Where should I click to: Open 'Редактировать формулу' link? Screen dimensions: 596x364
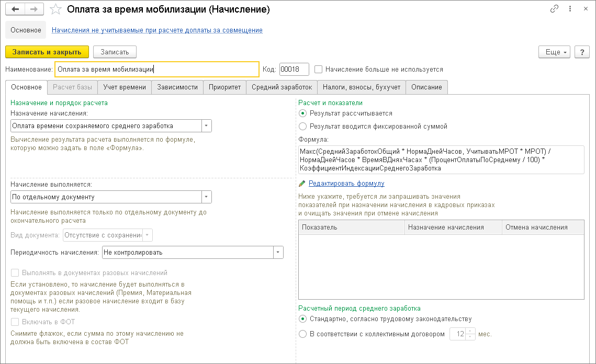[x=346, y=184]
